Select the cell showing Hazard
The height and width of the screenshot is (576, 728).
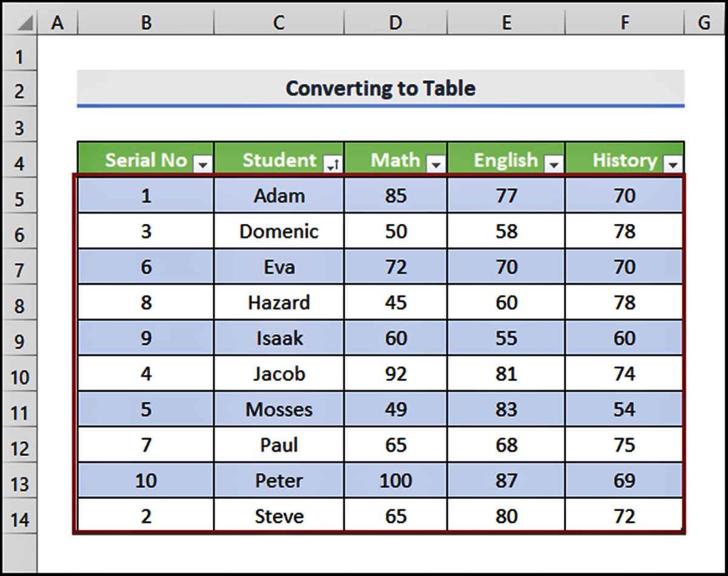(x=279, y=302)
